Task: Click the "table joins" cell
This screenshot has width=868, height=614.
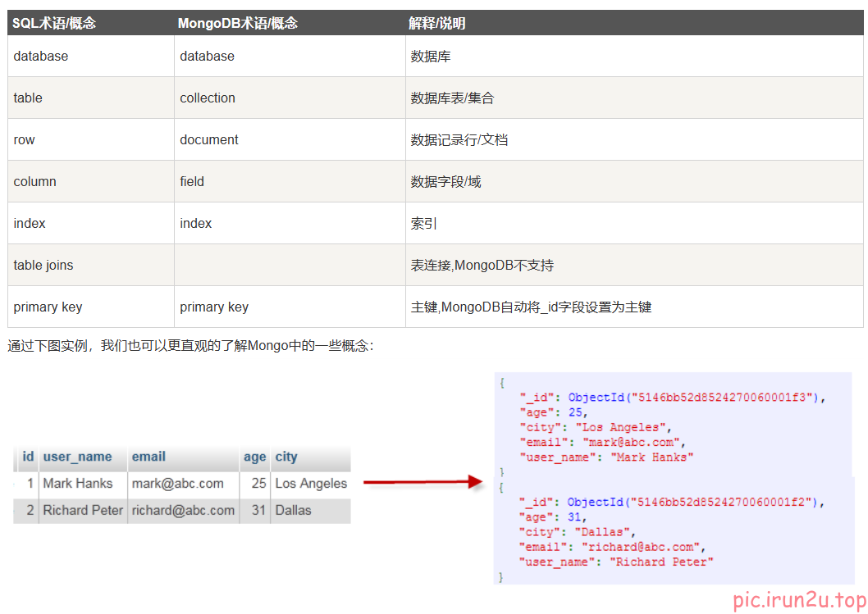Action: click(43, 266)
